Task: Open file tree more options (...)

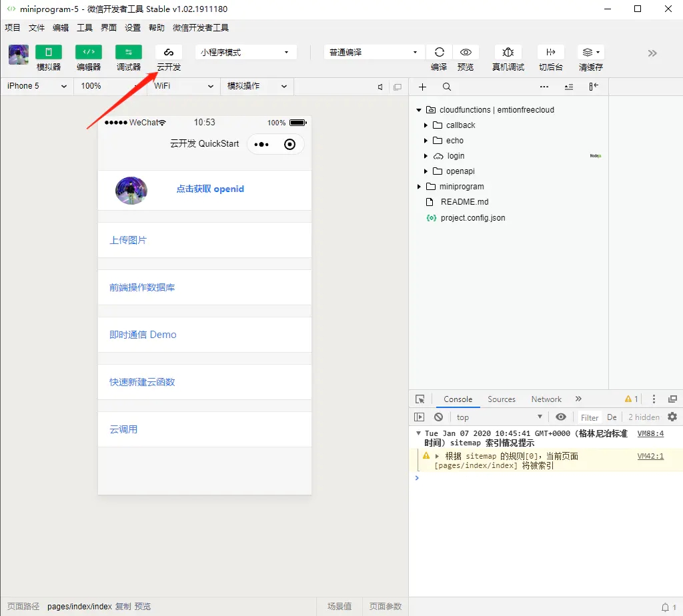Action: click(544, 87)
